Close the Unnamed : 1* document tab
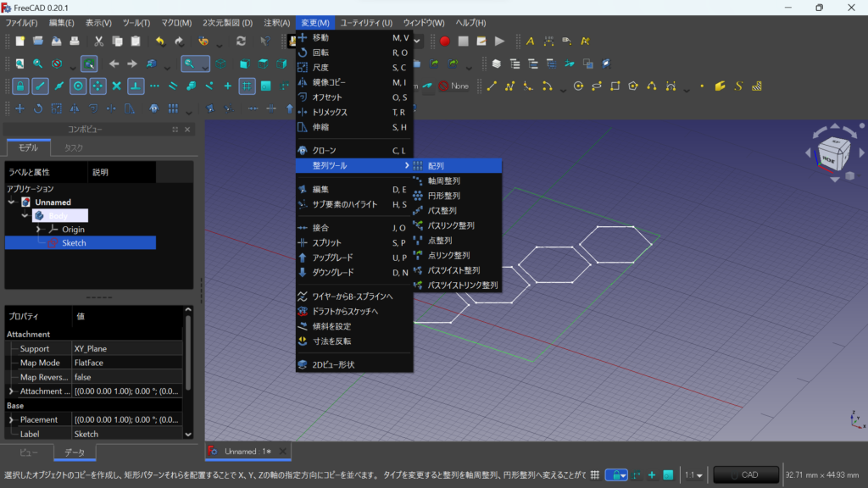This screenshot has width=868, height=488. click(283, 452)
